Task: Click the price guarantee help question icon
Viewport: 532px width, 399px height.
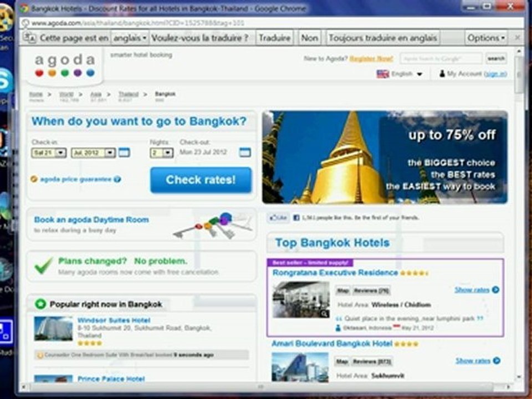Action: (x=117, y=179)
